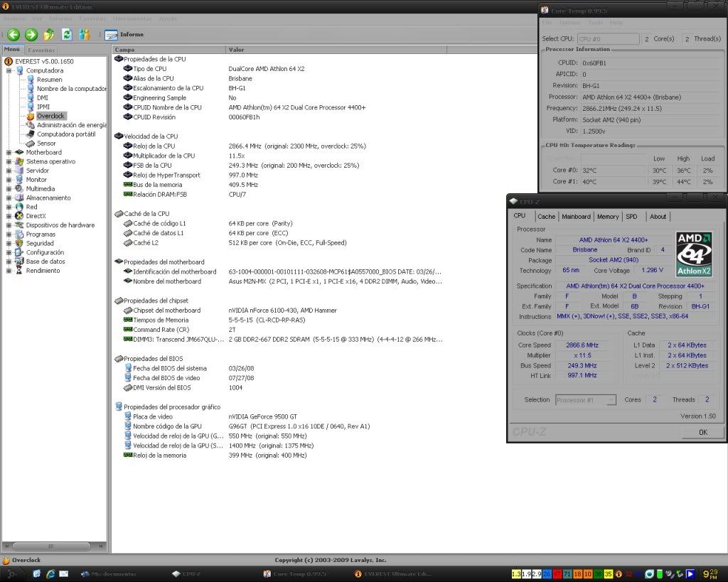The height and width of the screenshot is (582, 728).
Task: Click the Up folder arrow icon
Action: 49,34
